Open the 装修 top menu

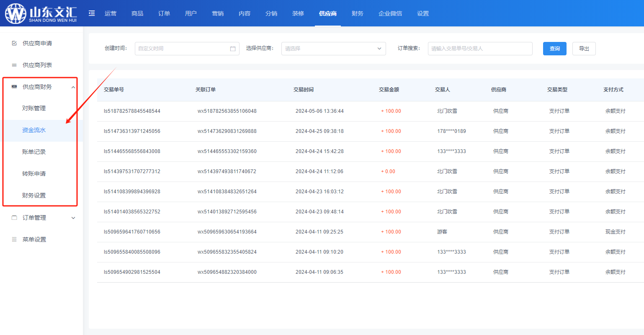click(x=298, y=13)
